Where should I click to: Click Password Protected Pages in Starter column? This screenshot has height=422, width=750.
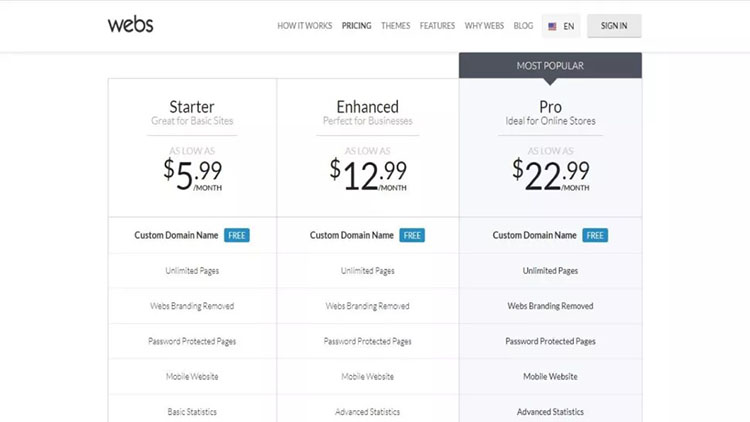point(192,341)
